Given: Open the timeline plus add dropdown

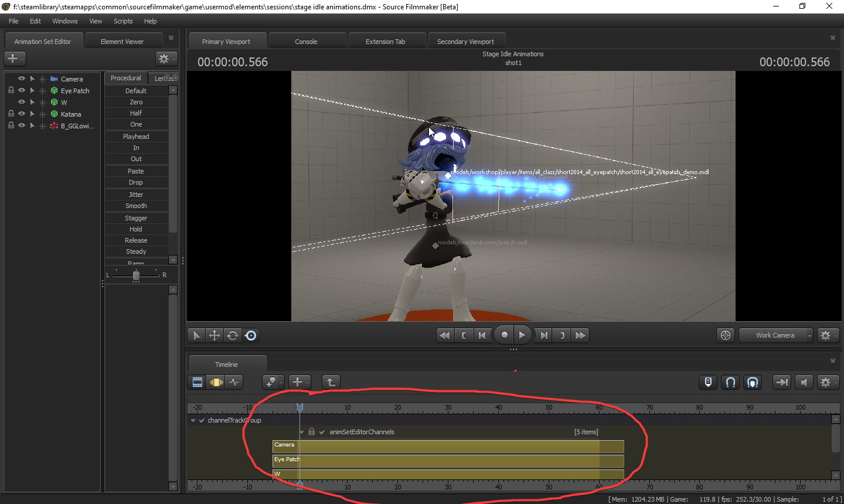Looking at the screenshot, I should click(x=300, y=382).
